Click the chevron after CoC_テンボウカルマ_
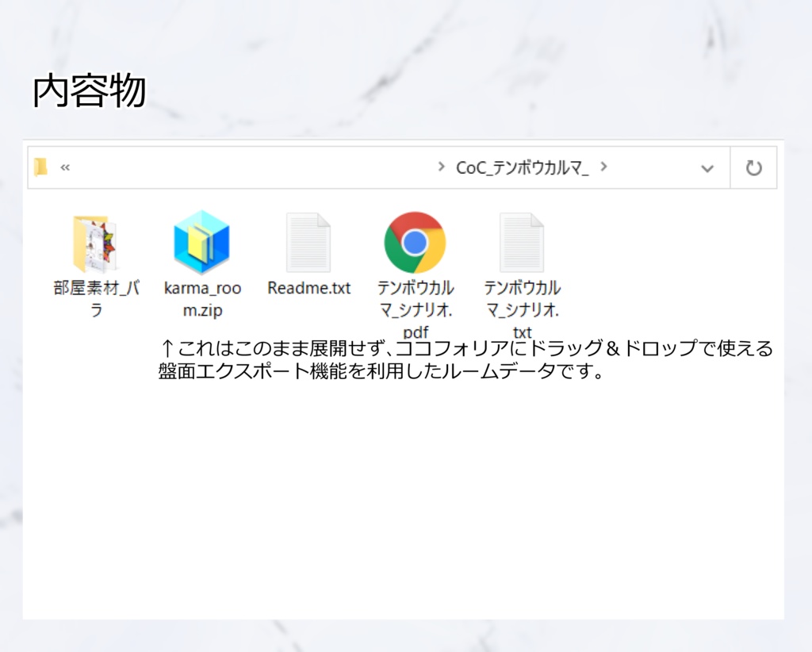The width and height of the screenshot is (812, 652). tap(605, 167)
